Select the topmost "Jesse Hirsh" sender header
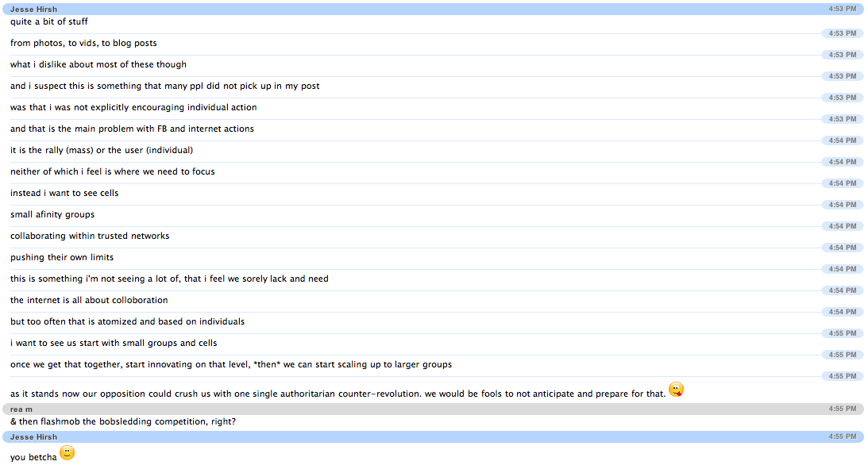The height and width of the screenshot is (465, 868). tap(33, 9)
